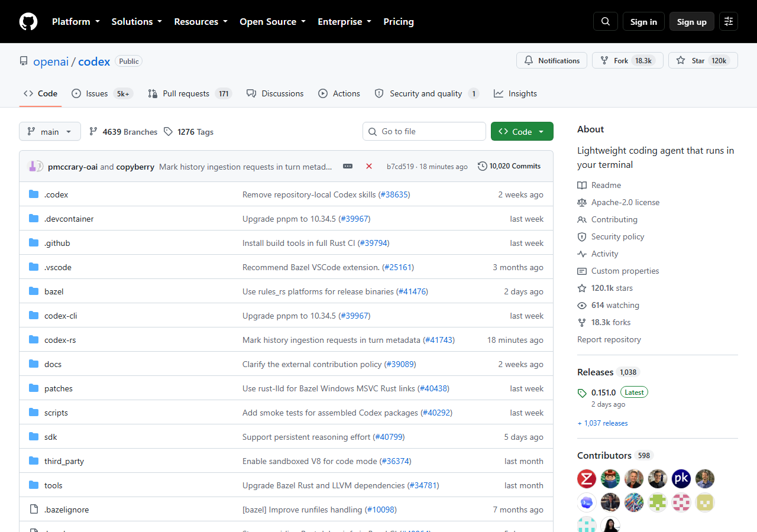Open the 10,020 Commits history

[509, 166]
